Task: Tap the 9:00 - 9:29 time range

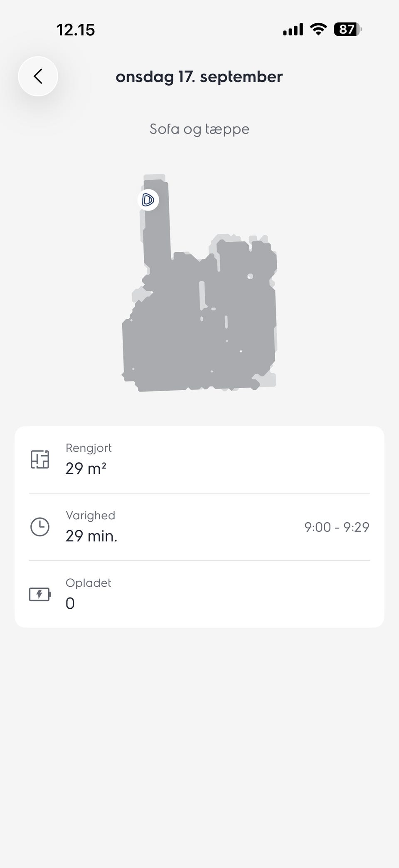Action: [337, 527]
